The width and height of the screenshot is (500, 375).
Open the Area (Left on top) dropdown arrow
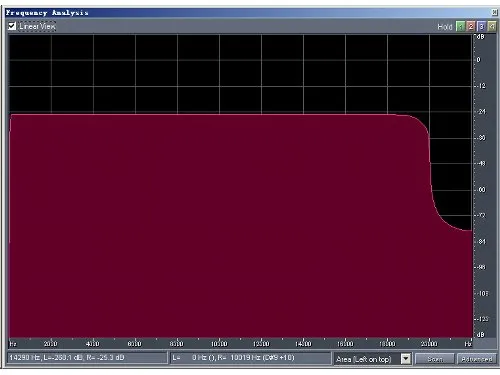pyautogui.click(x=406, y=359)
